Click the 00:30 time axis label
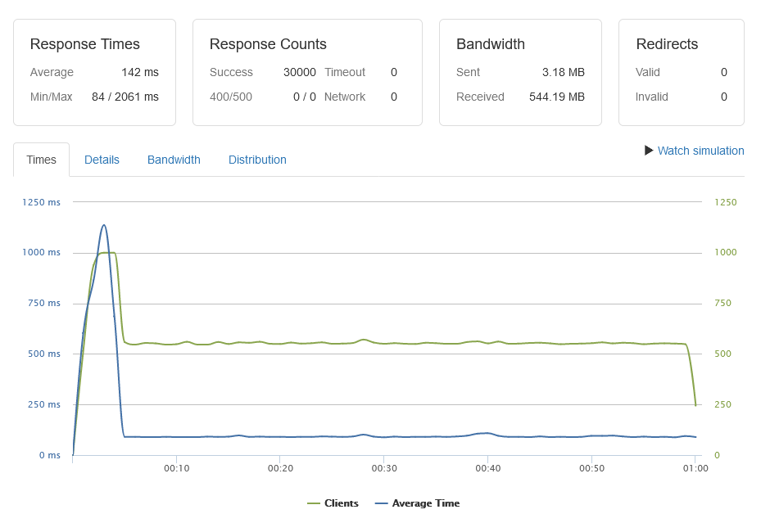This screenshot has width=761, height=532. [x=383, y=468]
